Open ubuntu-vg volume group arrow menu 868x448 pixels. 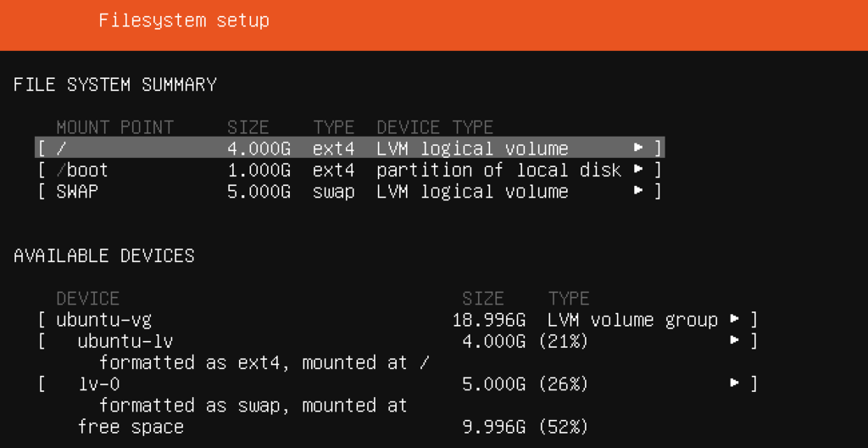735,319
